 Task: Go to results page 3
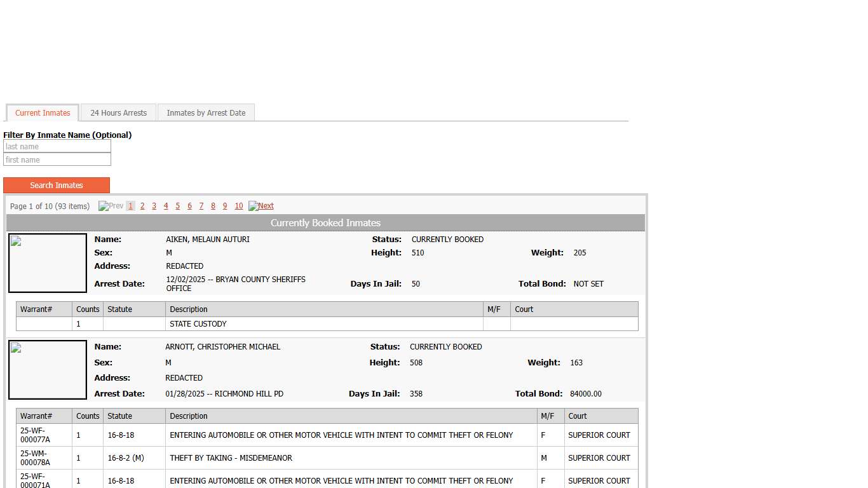click(x=154, y=206)
